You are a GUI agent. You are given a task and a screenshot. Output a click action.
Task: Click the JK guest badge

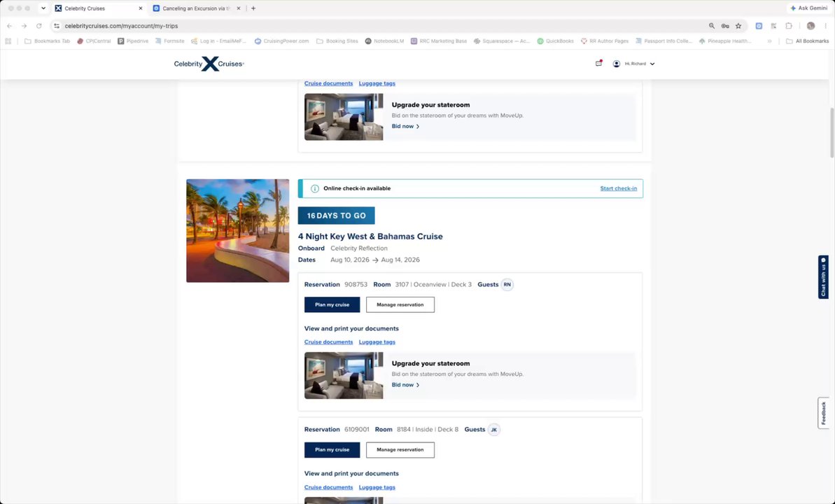pos(493,429)
